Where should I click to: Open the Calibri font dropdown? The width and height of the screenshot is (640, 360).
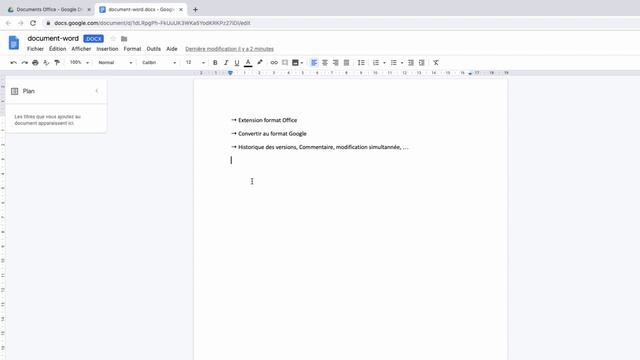[159, 62]
